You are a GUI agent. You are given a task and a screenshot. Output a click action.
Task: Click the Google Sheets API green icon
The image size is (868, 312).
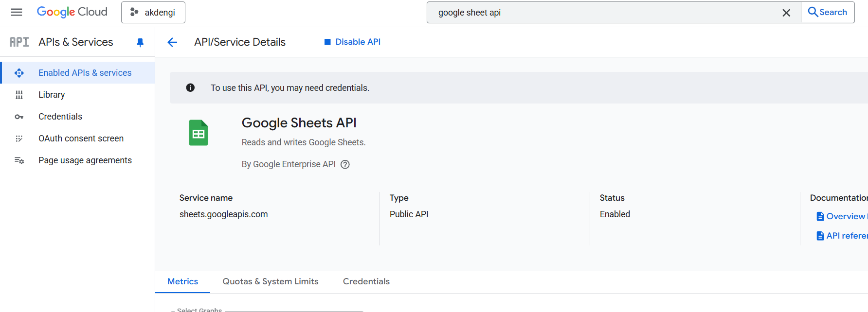pyautogui.click(x=199, y=133)
